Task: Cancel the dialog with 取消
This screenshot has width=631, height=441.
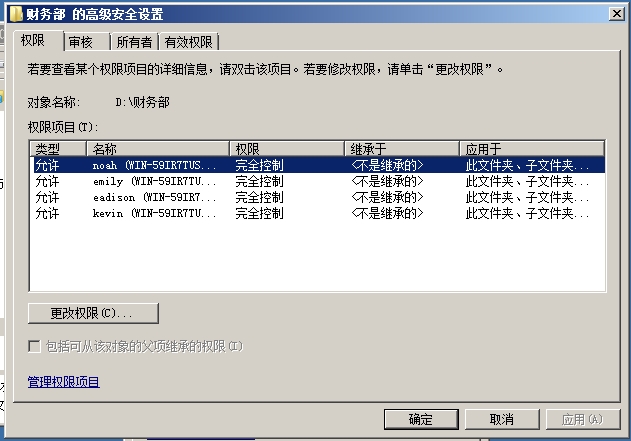Action: [502, 420]
